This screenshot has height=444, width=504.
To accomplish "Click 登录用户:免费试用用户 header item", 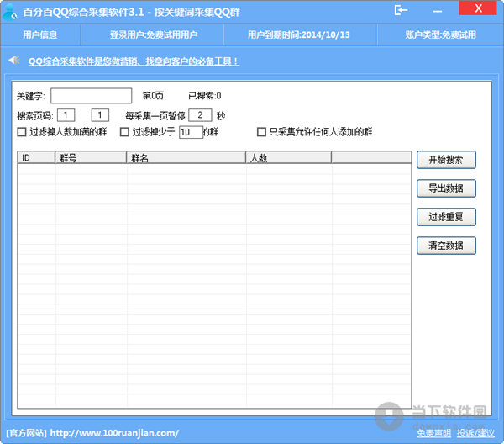I will 154,34.
